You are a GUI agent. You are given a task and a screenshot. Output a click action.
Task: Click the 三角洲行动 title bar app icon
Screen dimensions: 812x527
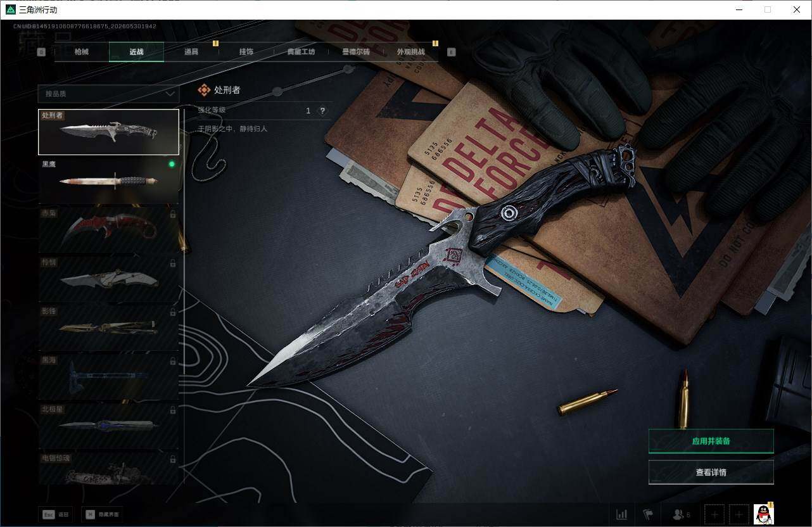[x=10, y=10]
